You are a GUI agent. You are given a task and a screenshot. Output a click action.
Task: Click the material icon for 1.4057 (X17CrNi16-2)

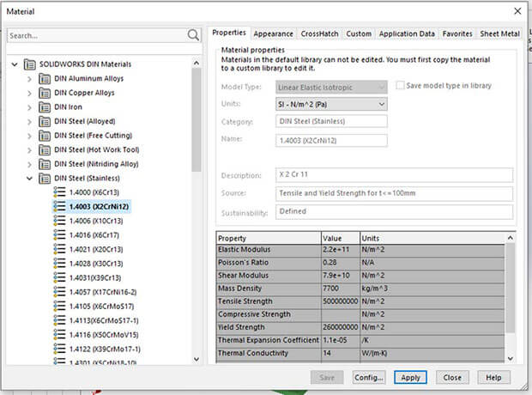[59, 292]
